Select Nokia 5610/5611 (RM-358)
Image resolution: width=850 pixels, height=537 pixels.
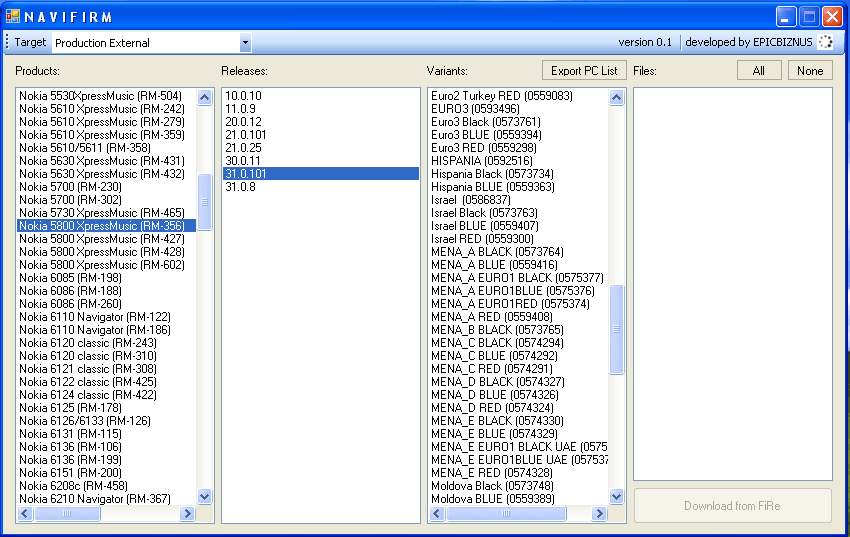(x=107, y=148)
